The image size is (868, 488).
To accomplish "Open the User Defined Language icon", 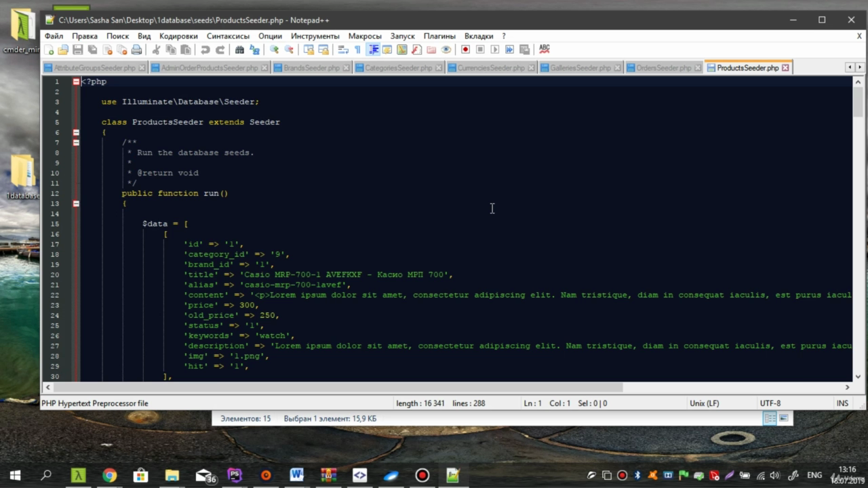I will (387, 49).
